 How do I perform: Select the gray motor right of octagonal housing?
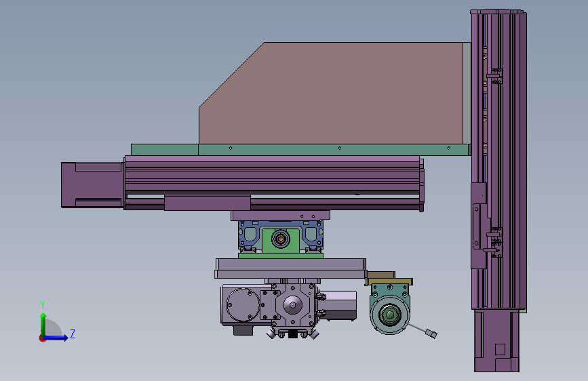pyautogui.click(x=338, y=306)
